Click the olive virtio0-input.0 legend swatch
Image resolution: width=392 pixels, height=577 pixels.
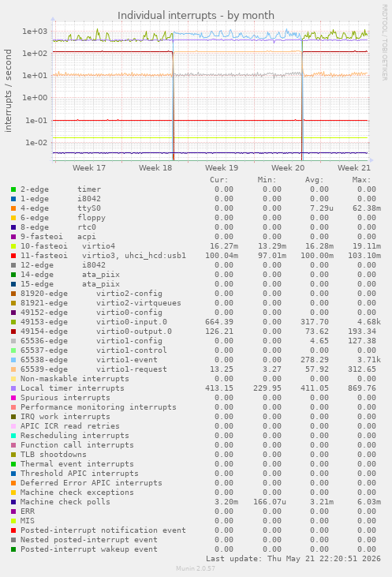point(13,322)
